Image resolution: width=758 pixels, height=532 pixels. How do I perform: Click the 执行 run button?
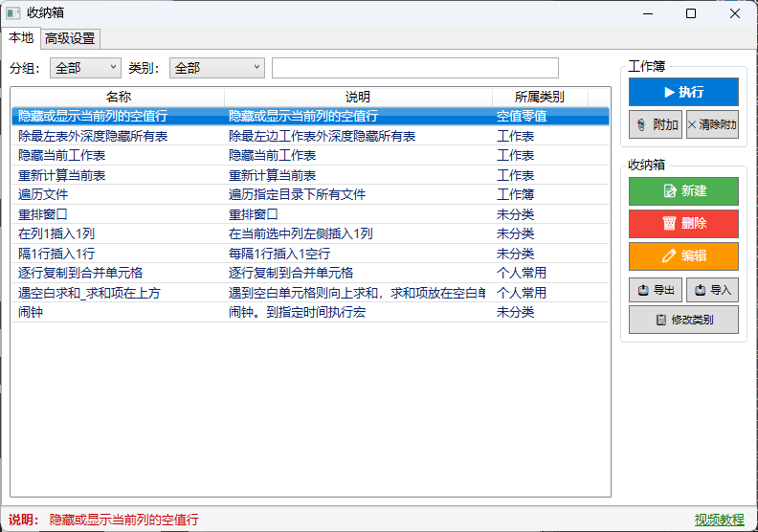tap(683, 92)
